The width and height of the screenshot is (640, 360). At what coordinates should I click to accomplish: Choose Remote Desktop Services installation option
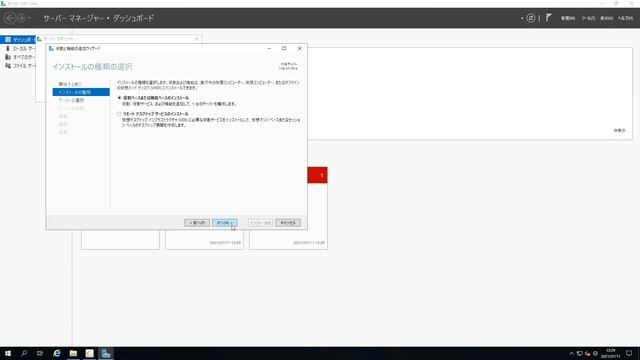120,114
